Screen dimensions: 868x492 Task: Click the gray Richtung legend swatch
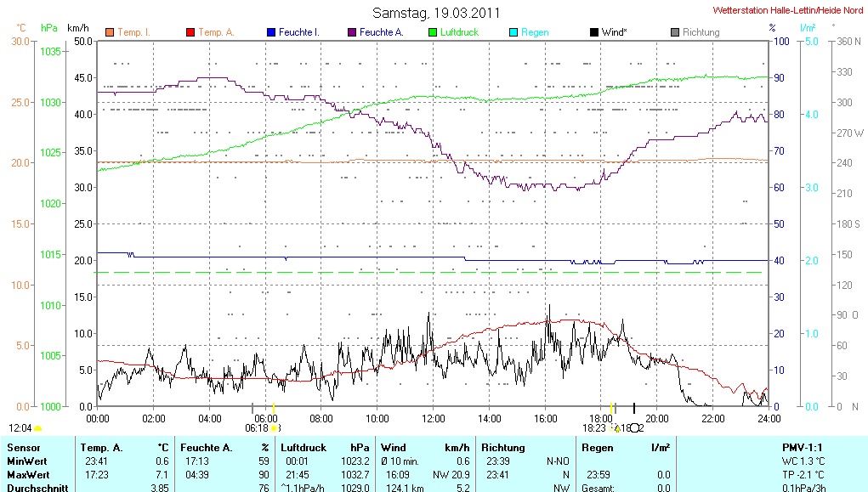[x=674, y=32]
